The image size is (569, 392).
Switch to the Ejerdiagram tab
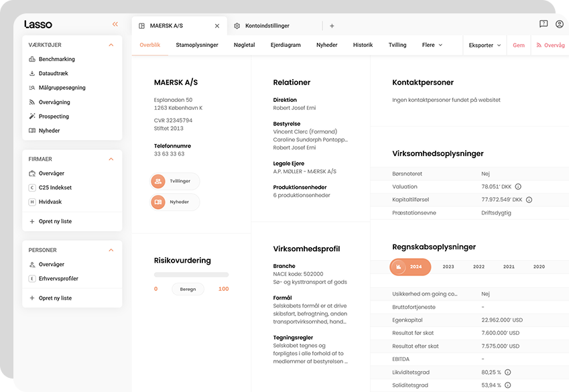(286, 45)
